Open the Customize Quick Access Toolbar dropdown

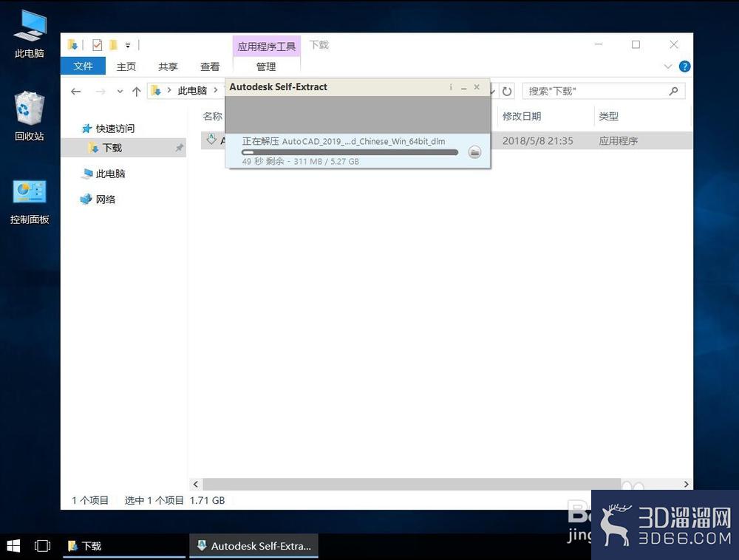(128, 45)
